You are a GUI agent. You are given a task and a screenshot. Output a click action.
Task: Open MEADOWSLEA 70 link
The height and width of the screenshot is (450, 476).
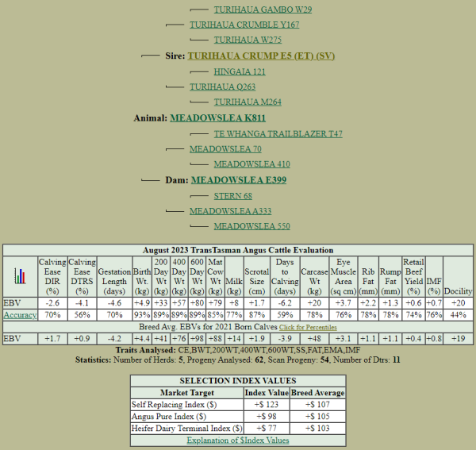click(x=225, y=149)
